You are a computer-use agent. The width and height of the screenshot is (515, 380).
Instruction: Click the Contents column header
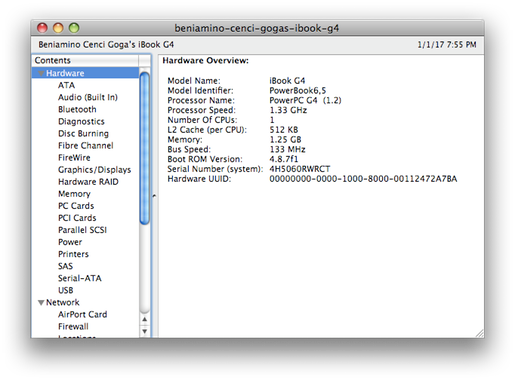click(86, 60)
